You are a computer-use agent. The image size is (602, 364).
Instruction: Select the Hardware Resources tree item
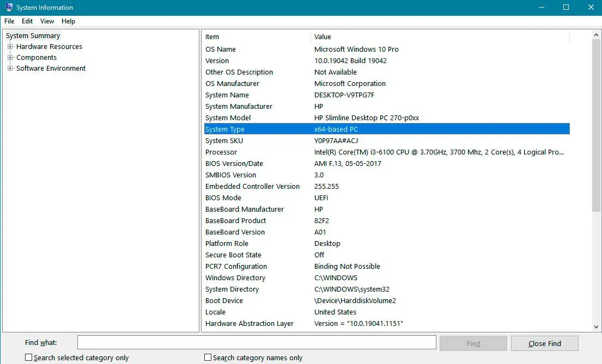49,46
